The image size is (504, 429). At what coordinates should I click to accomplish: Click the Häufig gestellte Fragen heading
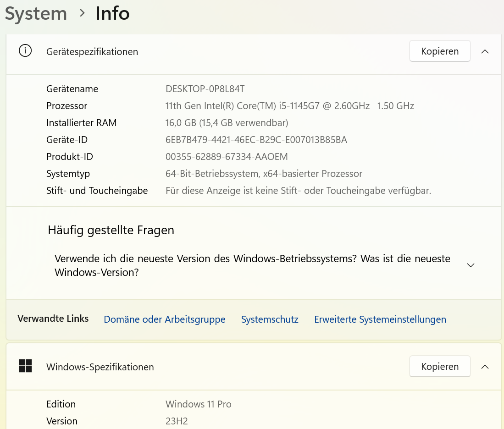click(111, 231)
